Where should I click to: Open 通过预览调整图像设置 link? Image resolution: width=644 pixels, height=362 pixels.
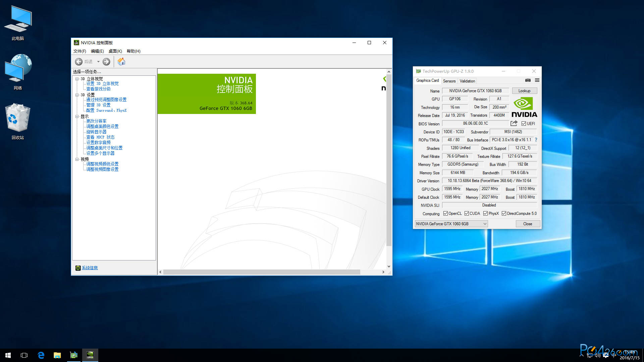click(106, 100)
